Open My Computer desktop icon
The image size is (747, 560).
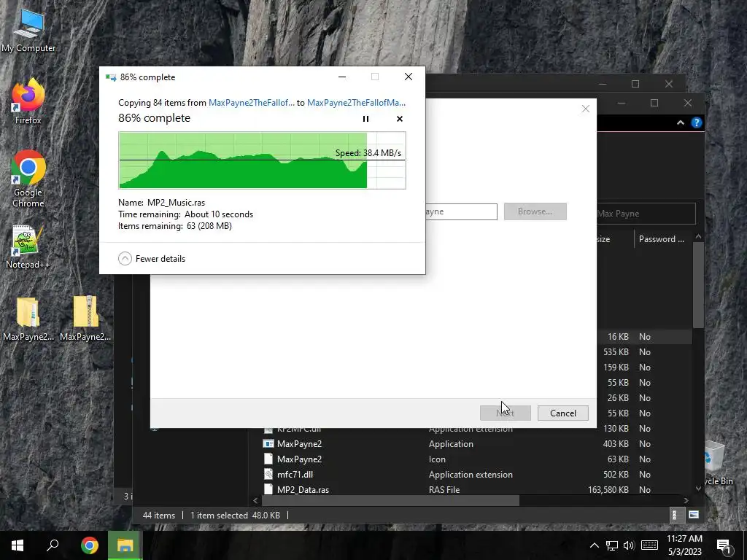(28, 31)
